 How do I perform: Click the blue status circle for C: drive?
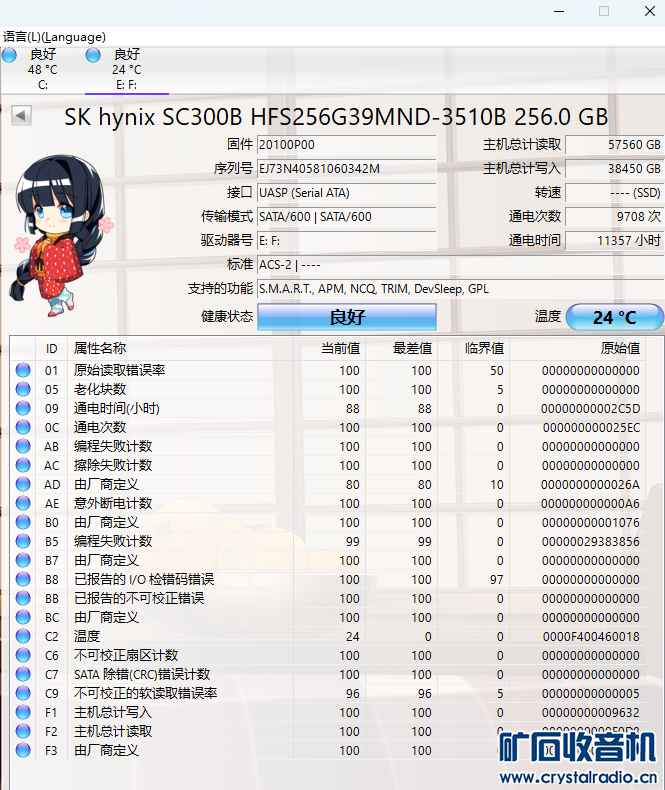(x=10, y=55)
